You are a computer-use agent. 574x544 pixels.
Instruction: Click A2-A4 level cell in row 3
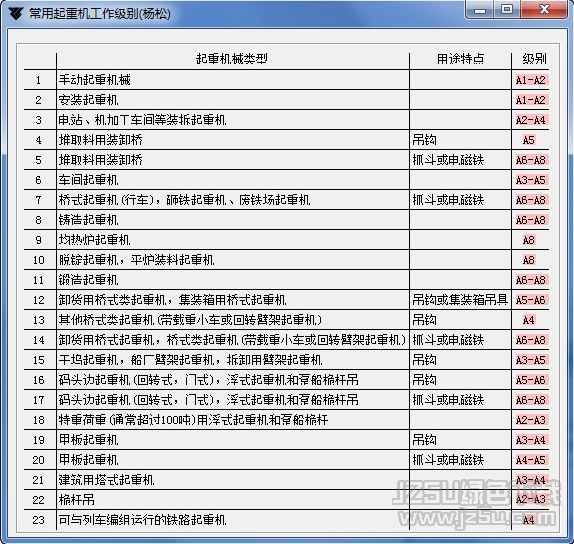[530, 120]
